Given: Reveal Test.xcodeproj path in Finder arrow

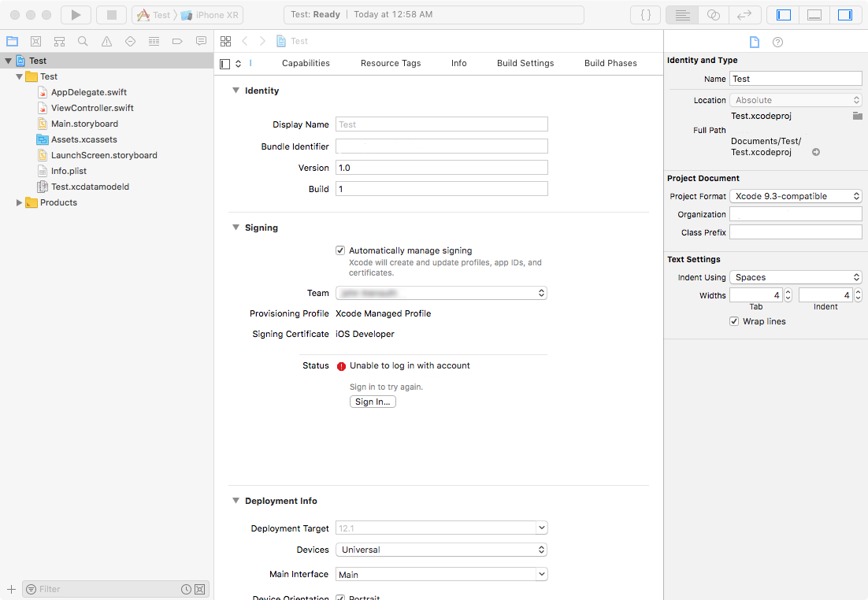Looking at the screenshot, I should click(x=816, y=152).
